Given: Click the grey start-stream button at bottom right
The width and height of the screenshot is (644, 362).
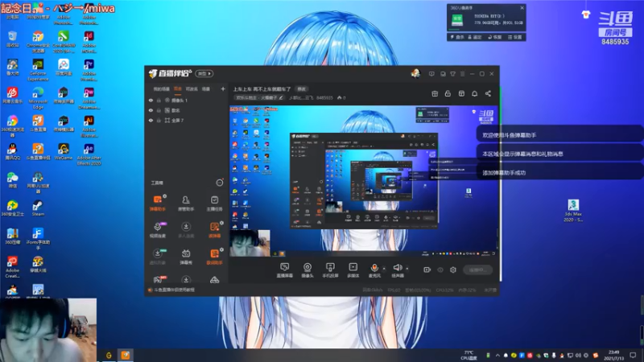Looking at the screenshot, I should tap(477, 269).
